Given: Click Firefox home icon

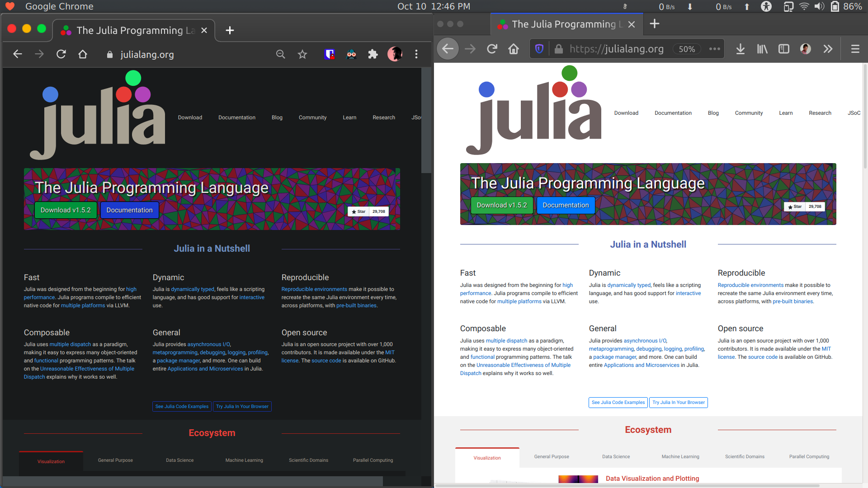Looking at the screenshot, I should tap(514, 49).
